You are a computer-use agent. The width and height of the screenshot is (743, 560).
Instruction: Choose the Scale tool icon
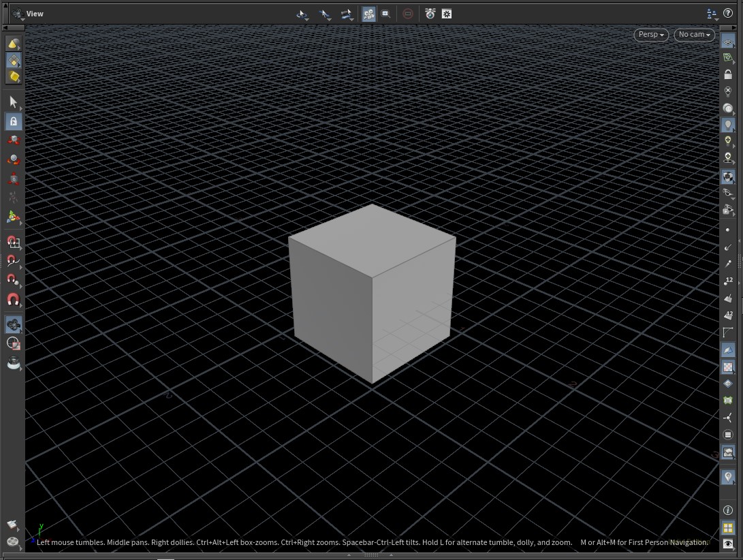[13, 178]
